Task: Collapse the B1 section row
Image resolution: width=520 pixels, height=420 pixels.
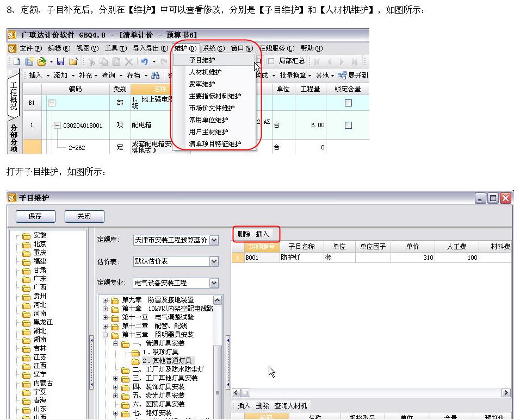Action: coord(52,103)
